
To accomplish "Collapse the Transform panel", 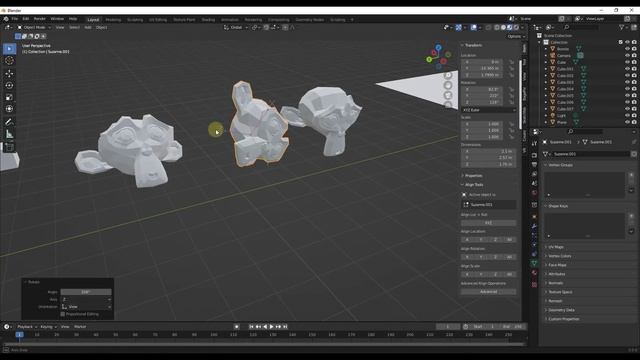I will (x=473, y=45).
